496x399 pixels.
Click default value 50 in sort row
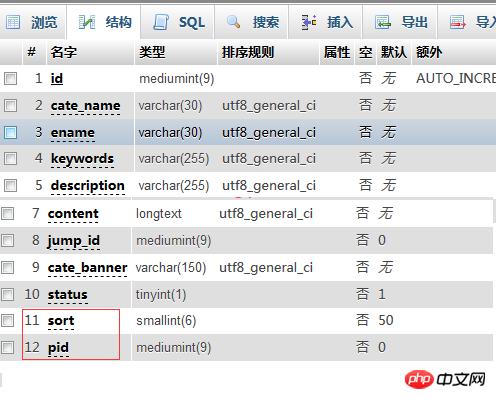386,320
